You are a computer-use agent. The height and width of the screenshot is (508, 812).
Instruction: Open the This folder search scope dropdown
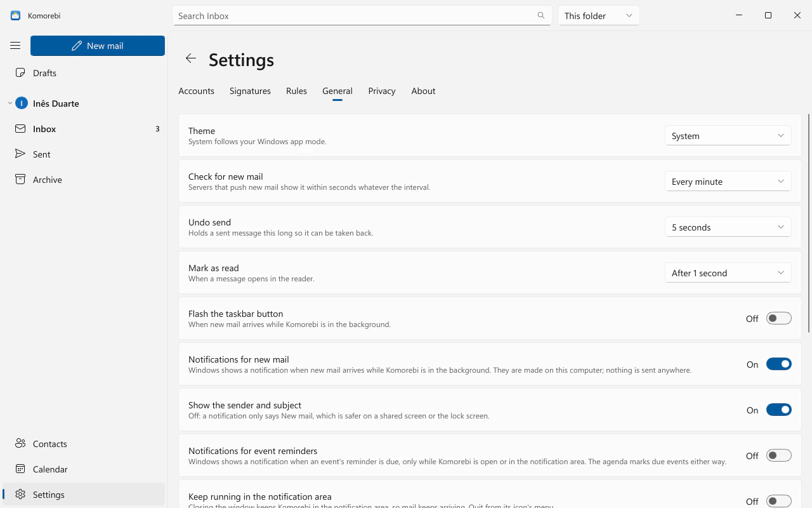pos(598,15)
